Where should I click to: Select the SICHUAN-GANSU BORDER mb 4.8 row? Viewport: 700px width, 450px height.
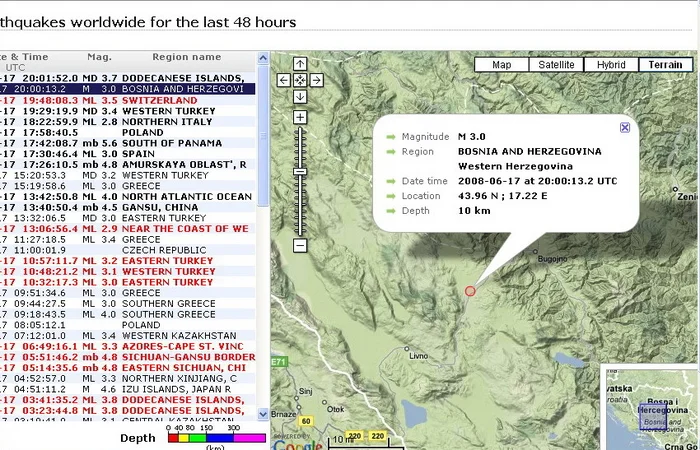pos(128,357)
